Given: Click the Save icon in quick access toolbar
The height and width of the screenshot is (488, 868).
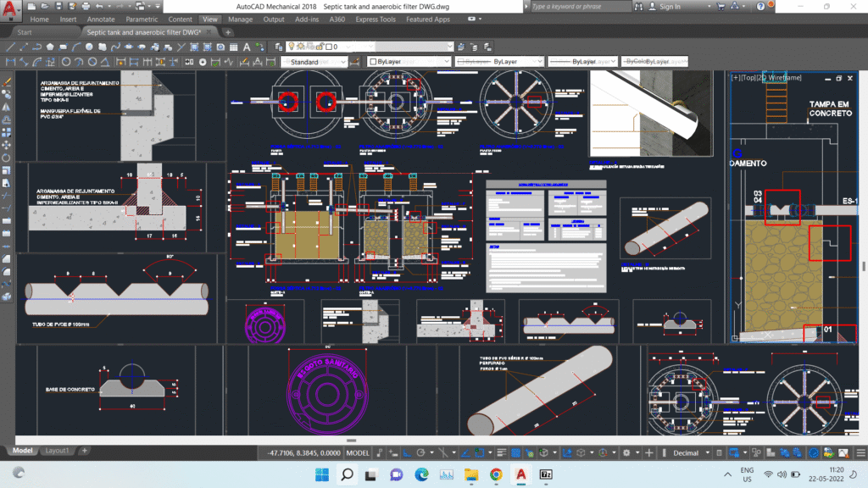Looking at the screenshot, I should 58,7.
